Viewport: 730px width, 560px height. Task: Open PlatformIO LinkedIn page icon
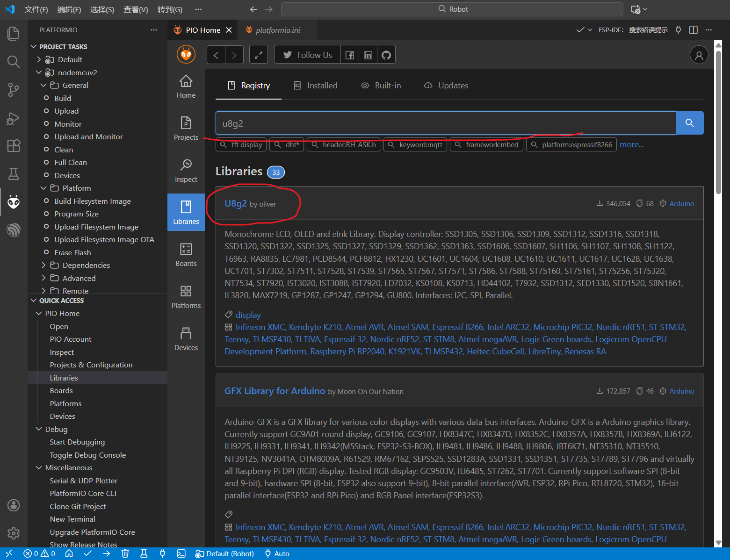click(x=368, y=55)
